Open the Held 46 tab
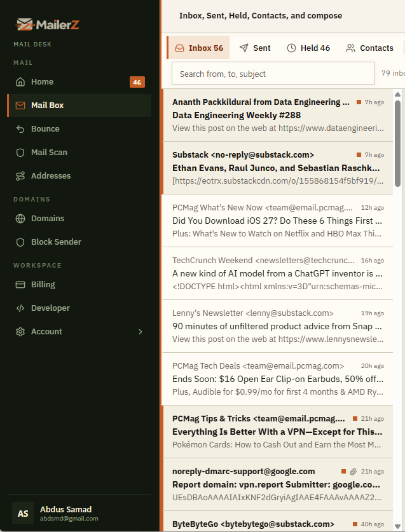Screen dimensions: 405x532 (x=308, y=48)
